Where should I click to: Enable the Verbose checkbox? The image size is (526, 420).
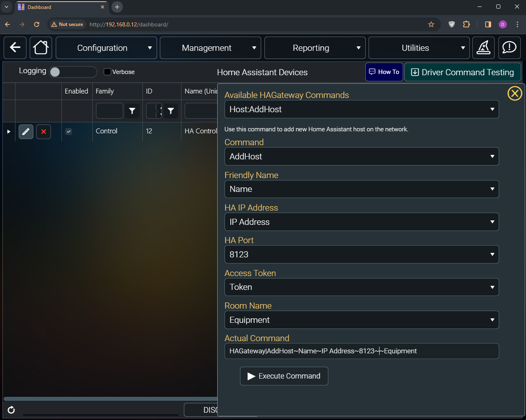(x=107, y=72)
